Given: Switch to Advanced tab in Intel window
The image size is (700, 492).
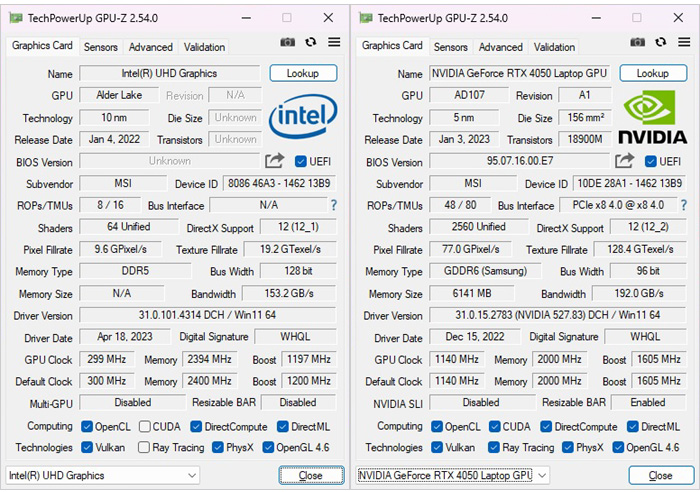Looking at the screenshot, I should (x=150, y=47).
